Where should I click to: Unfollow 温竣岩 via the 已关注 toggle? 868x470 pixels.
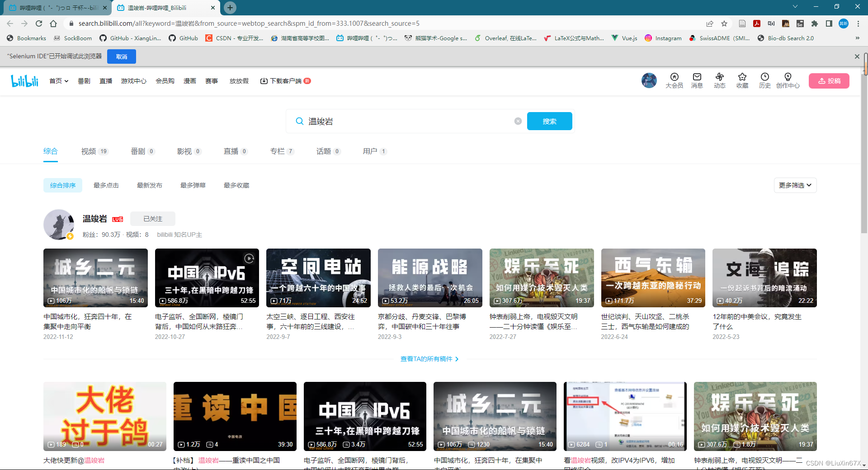152,219
